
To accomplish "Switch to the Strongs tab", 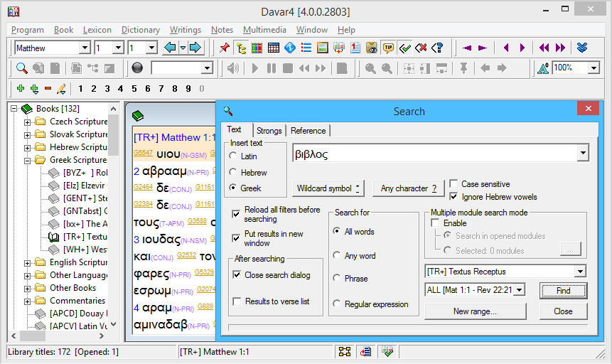I will 269,130.
